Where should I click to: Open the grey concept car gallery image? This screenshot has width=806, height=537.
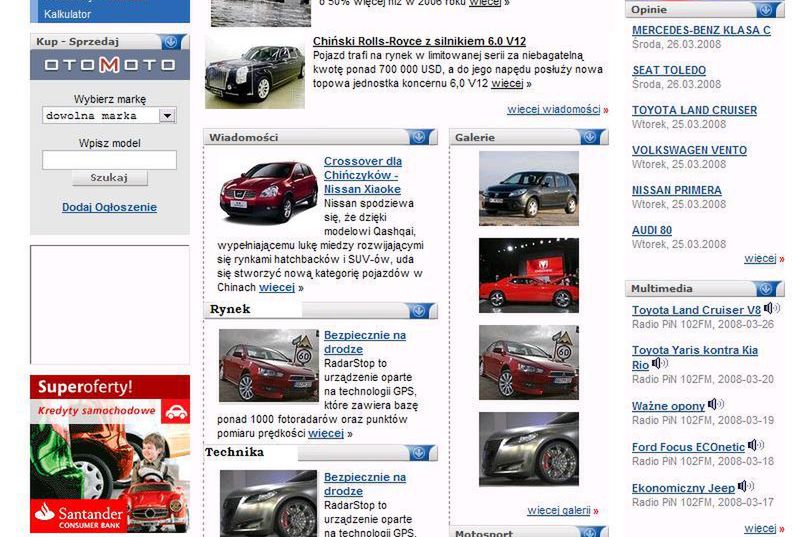(x=529, y=449)
